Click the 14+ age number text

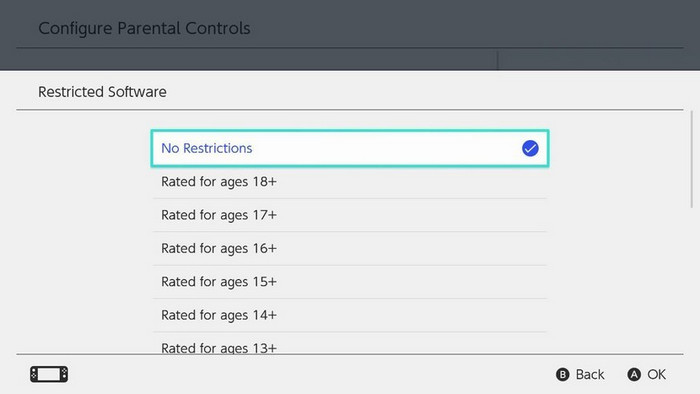265,315
